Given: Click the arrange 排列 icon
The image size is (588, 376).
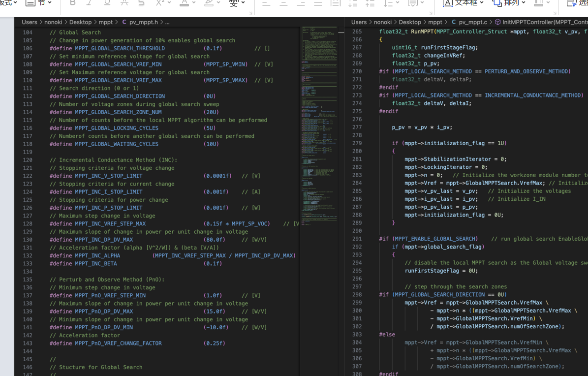Looking at the screenshot, I should pyautogui.click(x=497, y=3).
